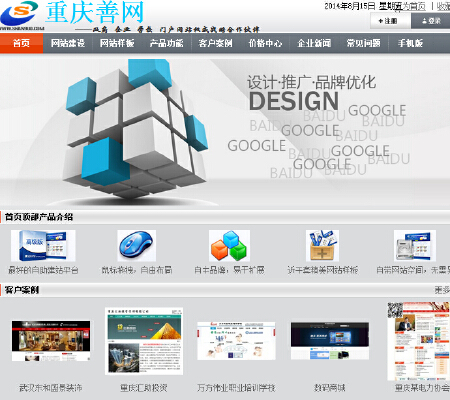Select 产品功能 navigation item

click(166, 43)
